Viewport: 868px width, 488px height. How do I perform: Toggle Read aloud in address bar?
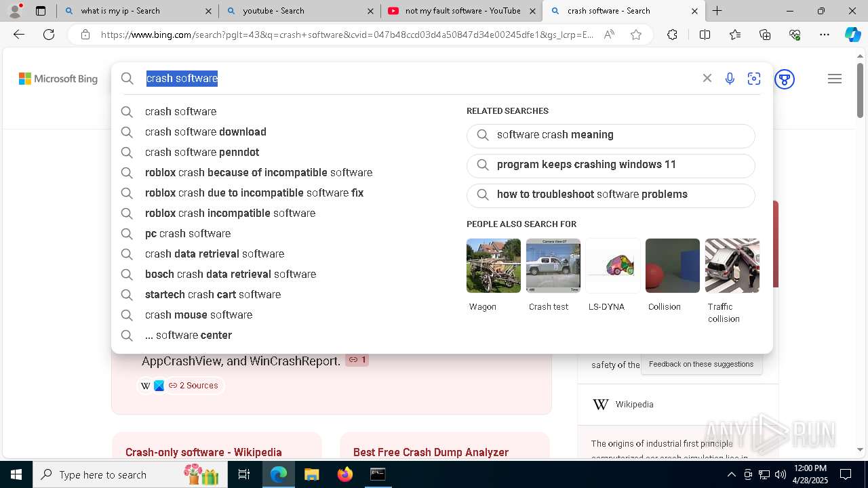[x=609, y=35]
